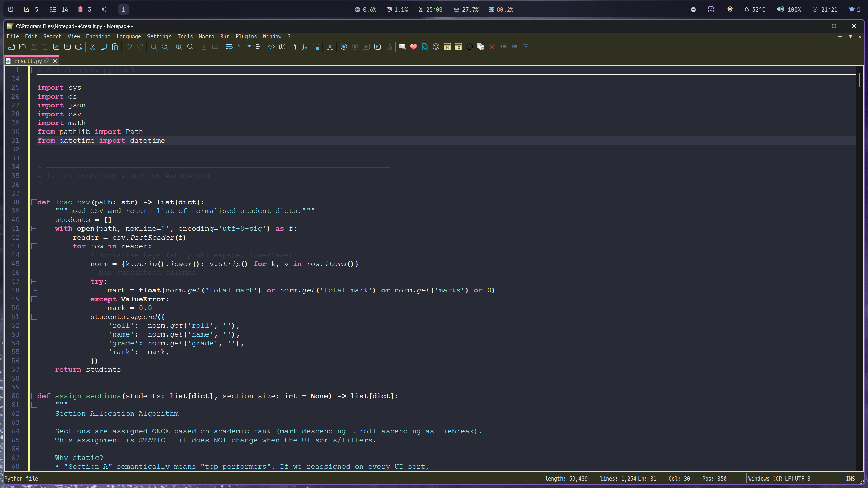The height and width of the screenshot is (488, 868).
Task: Click the ? help menu
Action: 289,36
